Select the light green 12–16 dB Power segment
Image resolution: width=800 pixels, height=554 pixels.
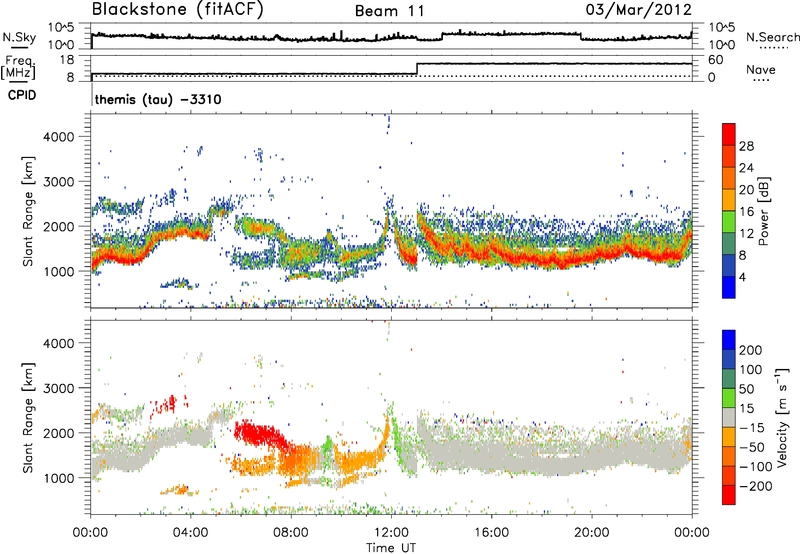[x=729, y=222]
